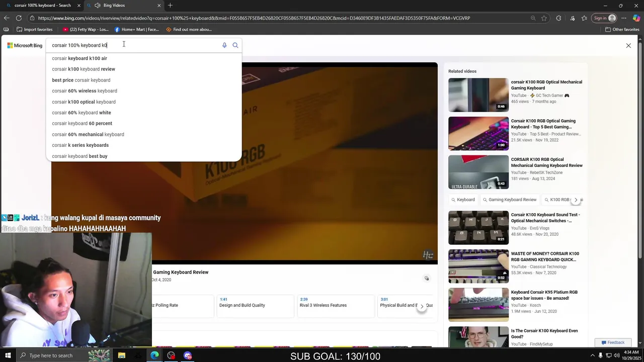644x362 pixels.
Task: Jump to Physical Build chapter at 3:01
Action: pyautogui.click(x=405, y=306)
